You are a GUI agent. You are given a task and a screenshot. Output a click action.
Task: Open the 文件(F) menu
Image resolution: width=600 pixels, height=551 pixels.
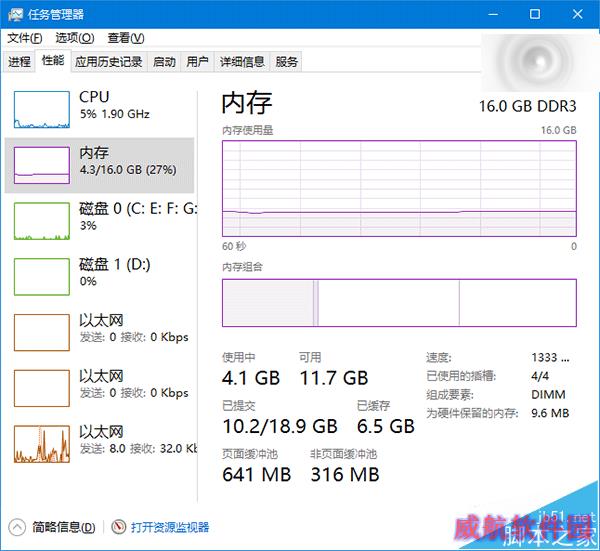coord(25,38)
